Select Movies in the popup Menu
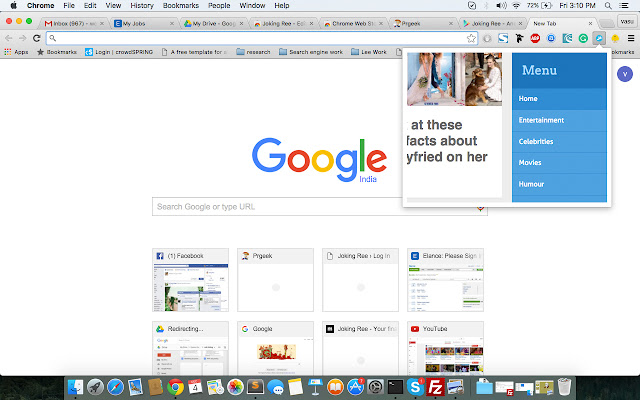Viewport: 640px width, 400px height. [559, 163]
